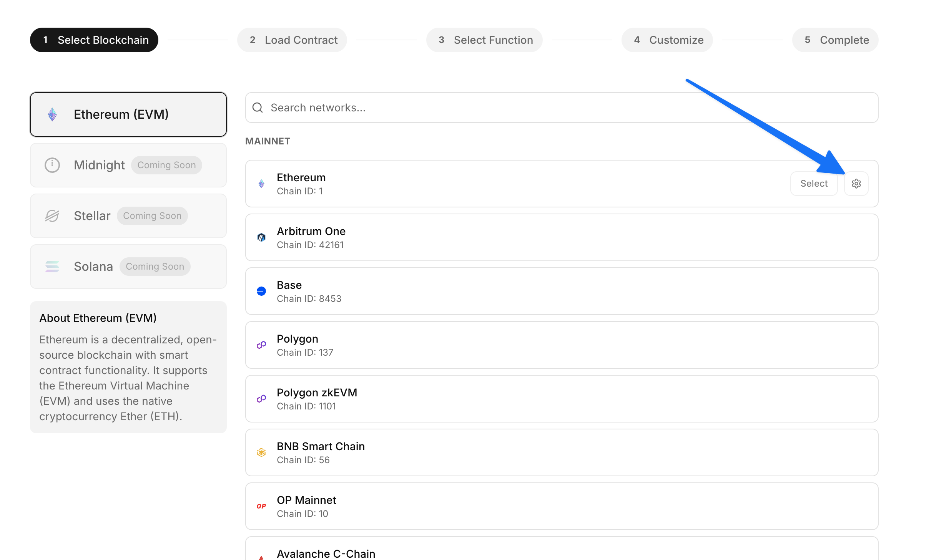This screenshot has width=944, height=560.
Task: Go to step 3 Select Function
Action: [484, 40]
